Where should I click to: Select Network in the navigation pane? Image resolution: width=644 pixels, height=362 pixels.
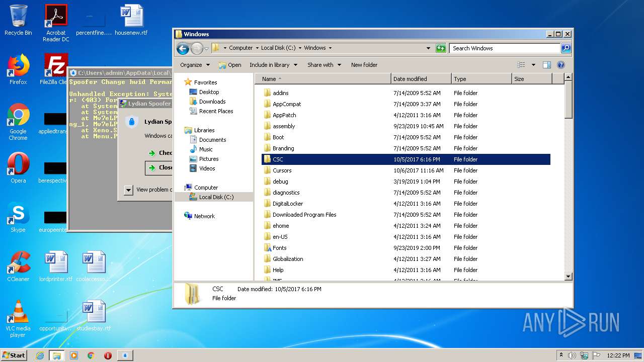tap(204, 216)
